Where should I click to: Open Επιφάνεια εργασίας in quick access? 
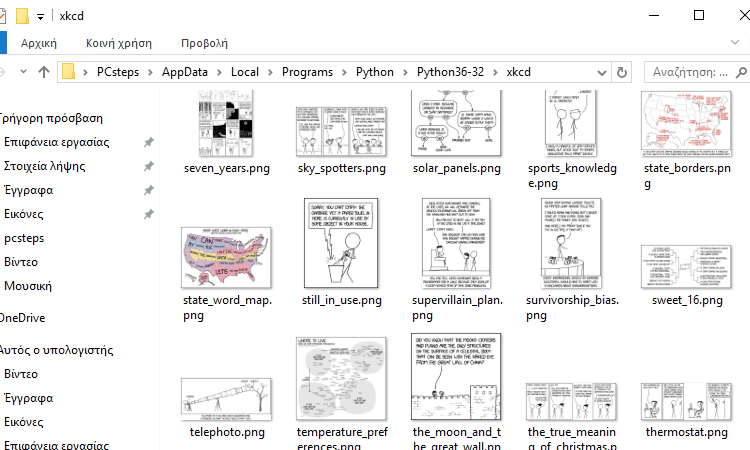coord(56,142)
